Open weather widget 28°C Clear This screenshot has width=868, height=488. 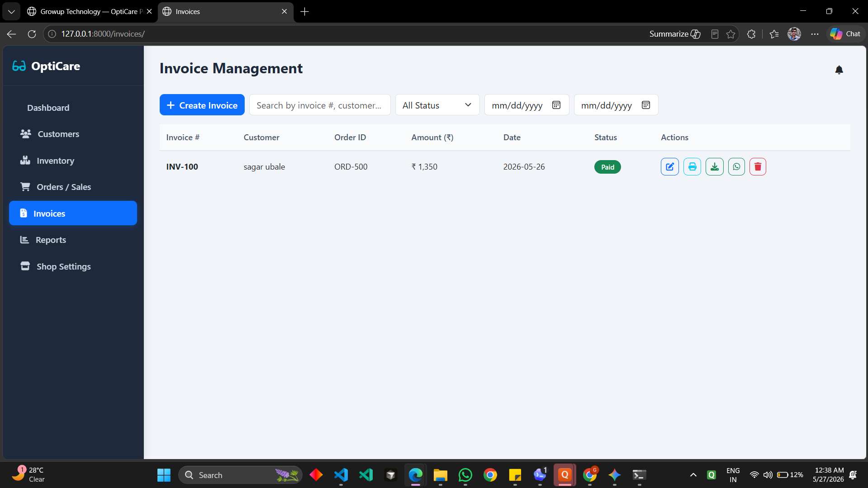click(x=29, y=475)
